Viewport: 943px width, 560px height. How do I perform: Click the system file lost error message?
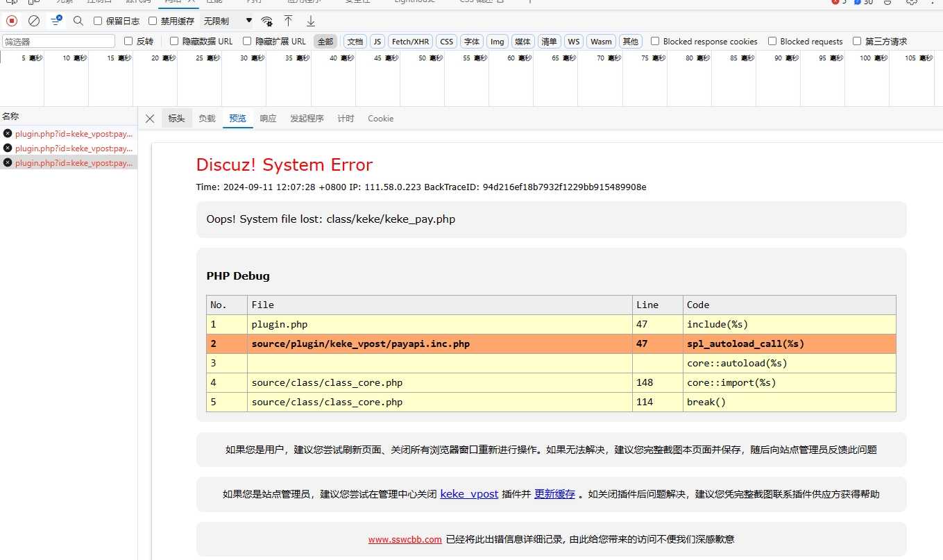point(331,219)
